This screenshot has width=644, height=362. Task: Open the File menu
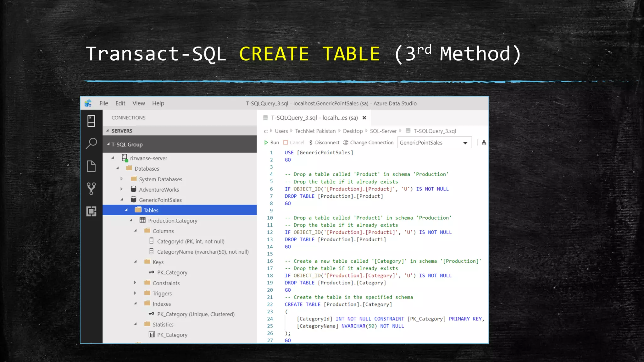click(x=104, y=103)
